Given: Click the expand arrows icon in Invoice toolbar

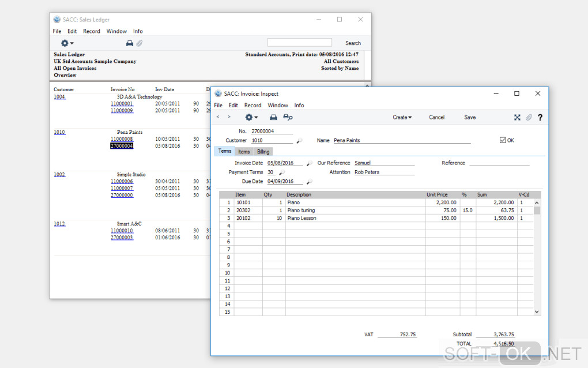Looking at the screenshot, I should (517, 117).
